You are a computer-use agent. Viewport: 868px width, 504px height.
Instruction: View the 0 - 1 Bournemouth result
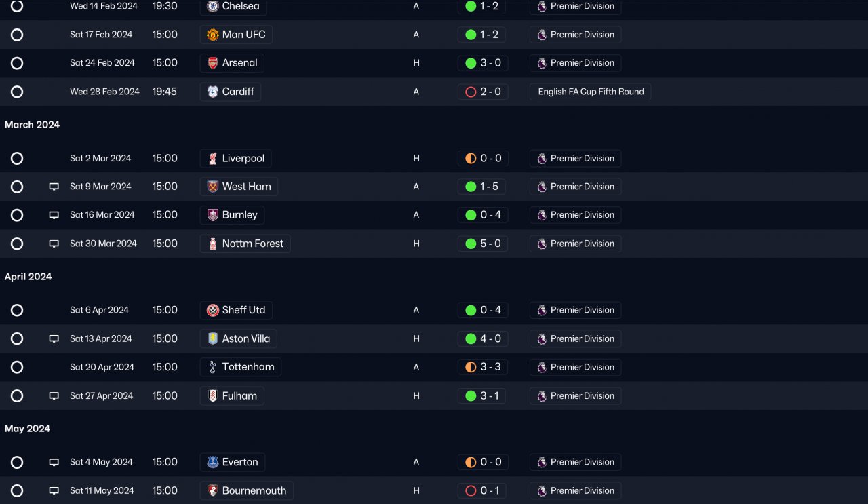(483, 490)
